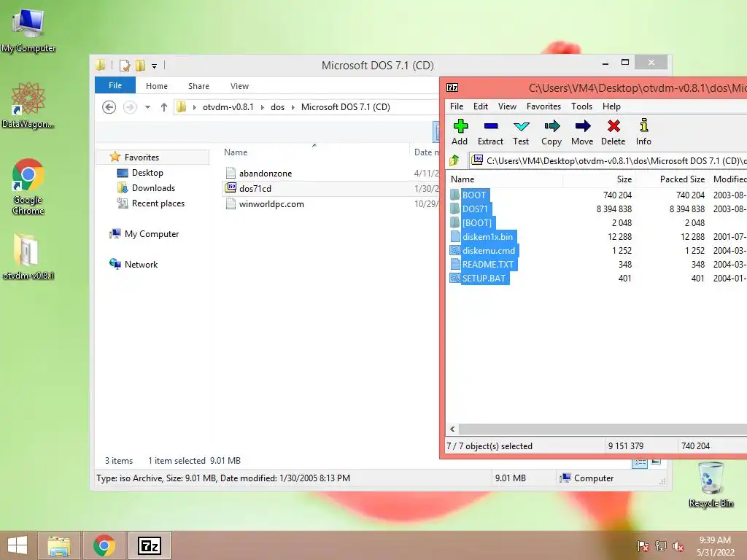The image size is (747, 560).
Task: Open the otvdm-v0.8.1 desktop folder
Action: 28,256
